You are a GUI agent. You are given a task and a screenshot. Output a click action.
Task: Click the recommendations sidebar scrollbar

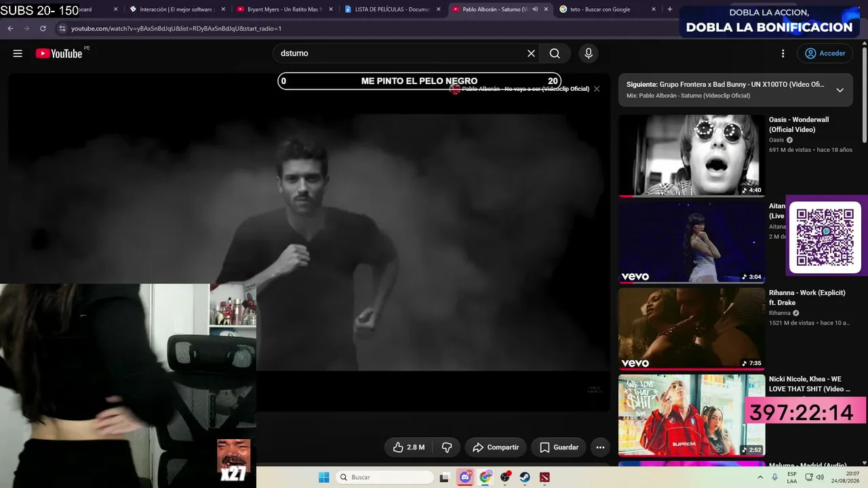pos(864,95)
